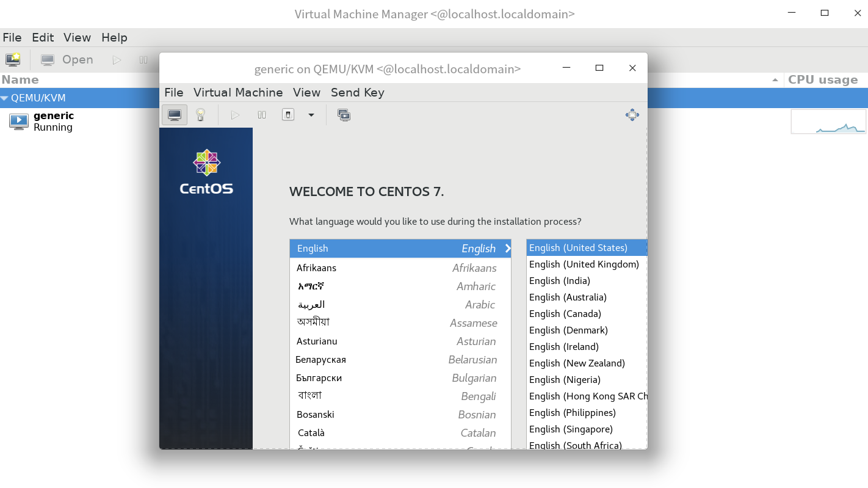This screenshot has width=868, height=488.
Task: Click the Run icon in generic VM window toolbar
Action: click(235, 115)
